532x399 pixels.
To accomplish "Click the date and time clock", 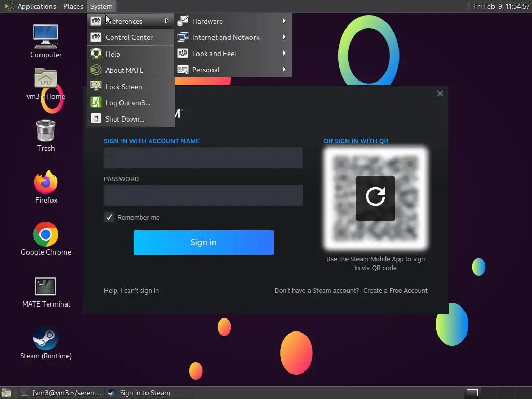I will [501, 6].
